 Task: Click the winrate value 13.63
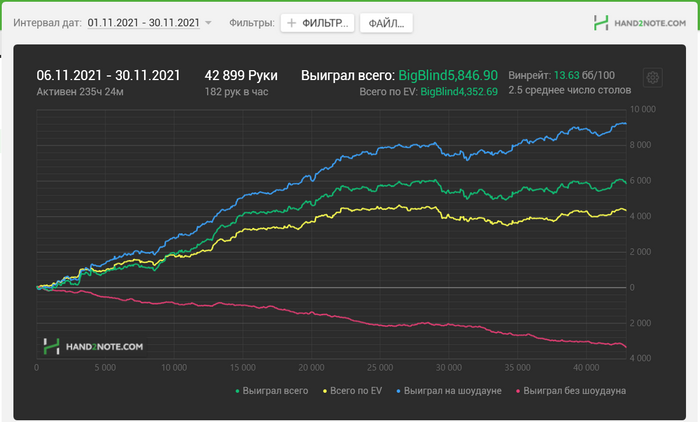click(567, 75)
